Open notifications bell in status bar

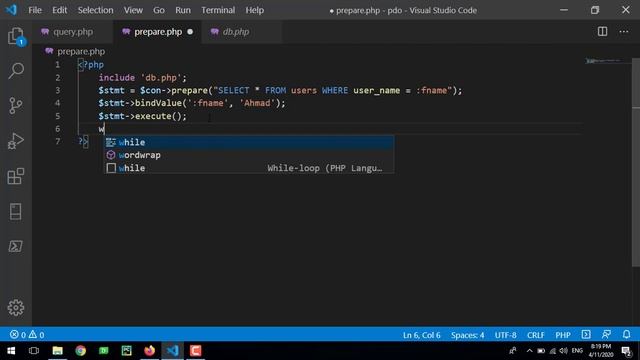pyautogui.click(x=626, y=335)
